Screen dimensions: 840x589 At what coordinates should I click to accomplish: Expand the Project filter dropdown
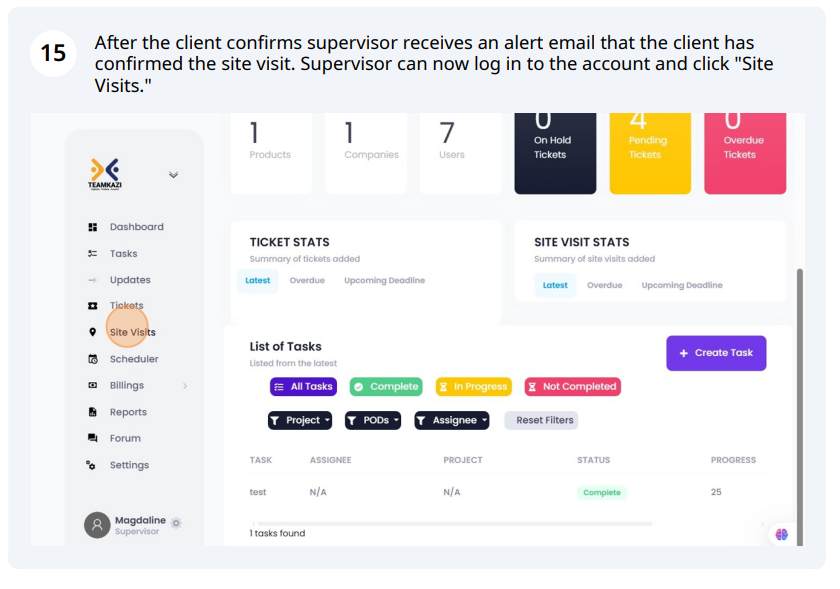(300, 421)
